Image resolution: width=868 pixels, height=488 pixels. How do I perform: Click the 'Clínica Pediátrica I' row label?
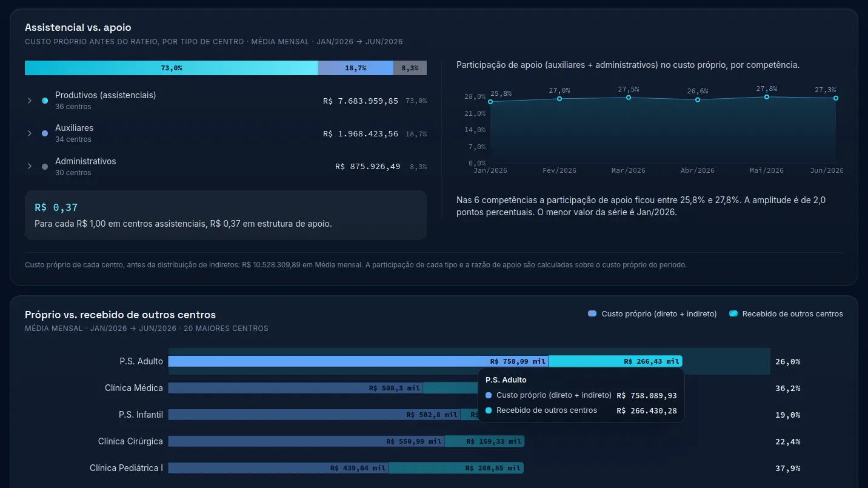(126, 468)
